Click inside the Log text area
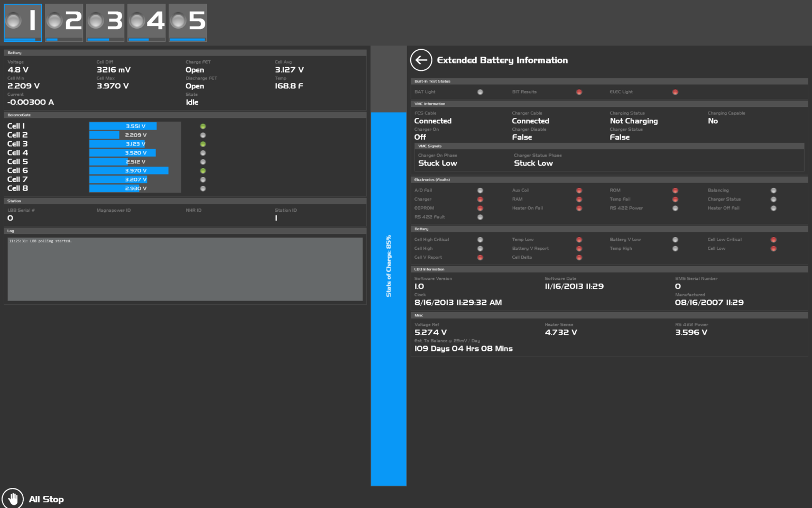 tap(185, 269)
